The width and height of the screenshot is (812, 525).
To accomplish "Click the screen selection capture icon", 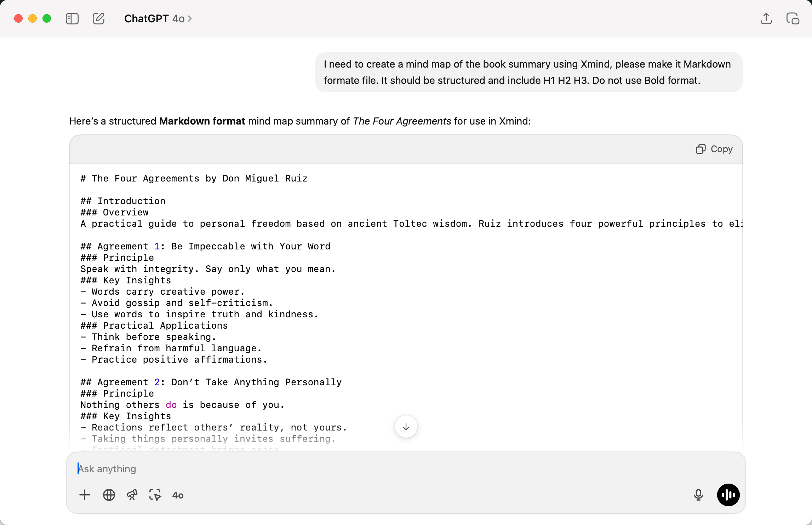I will [x=155, y=495].
